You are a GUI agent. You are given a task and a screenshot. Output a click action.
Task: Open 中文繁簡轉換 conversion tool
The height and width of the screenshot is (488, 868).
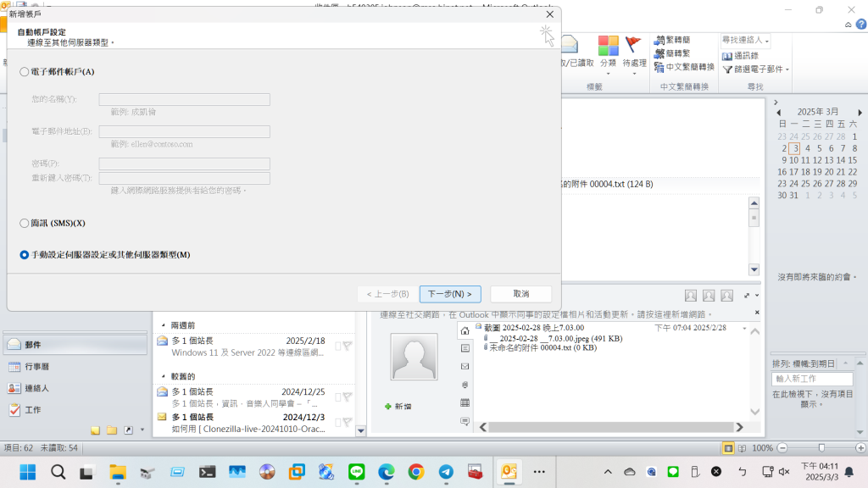pos(659,67)
